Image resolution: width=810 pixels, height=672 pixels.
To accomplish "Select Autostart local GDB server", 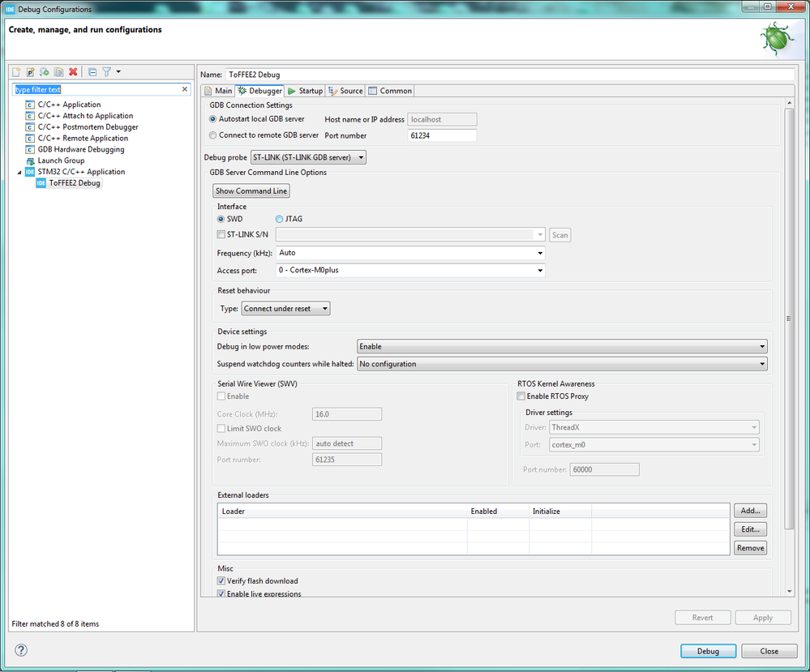I will [212, 119].
